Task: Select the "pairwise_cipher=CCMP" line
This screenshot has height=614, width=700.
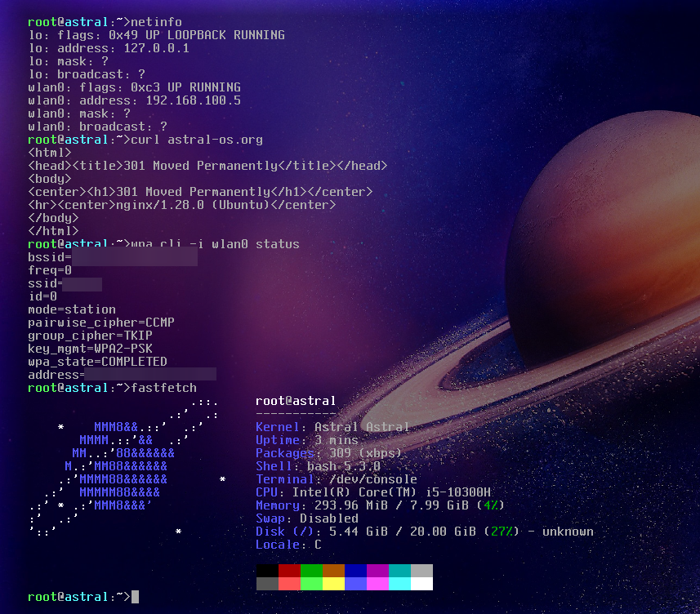Action: [x=101, y=323]
